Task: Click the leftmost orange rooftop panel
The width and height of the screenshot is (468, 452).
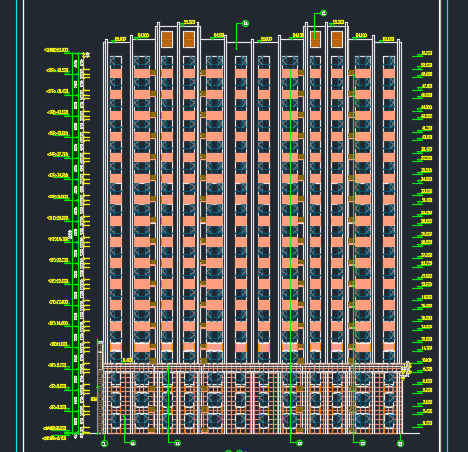Action: pos(167,39)
